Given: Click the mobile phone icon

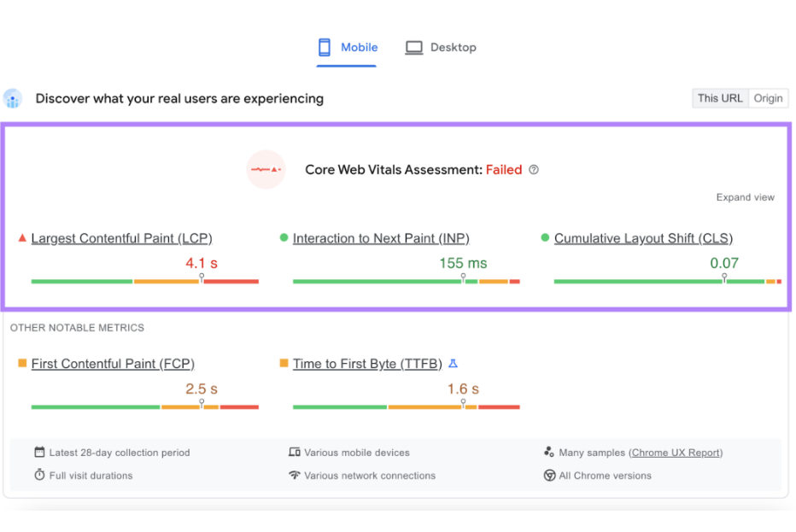Looking at the screenshot, I should click(x=325, y=48).
